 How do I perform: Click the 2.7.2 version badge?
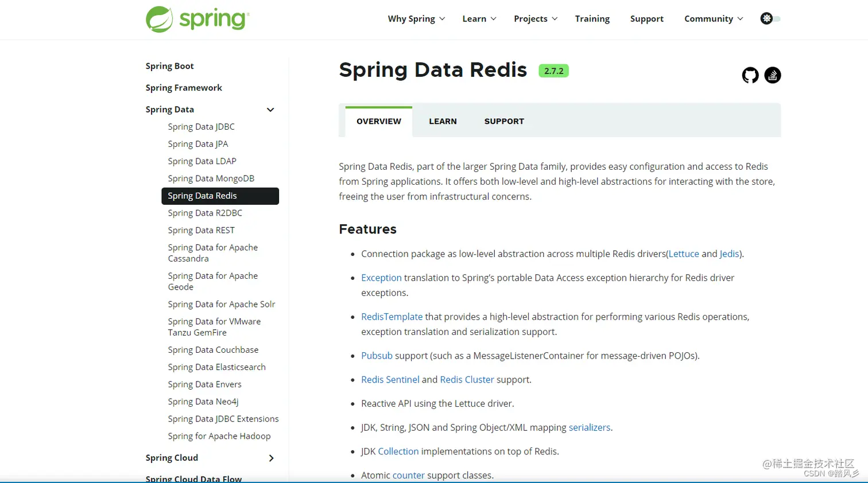pyautogui.click(x=553, y=71)
